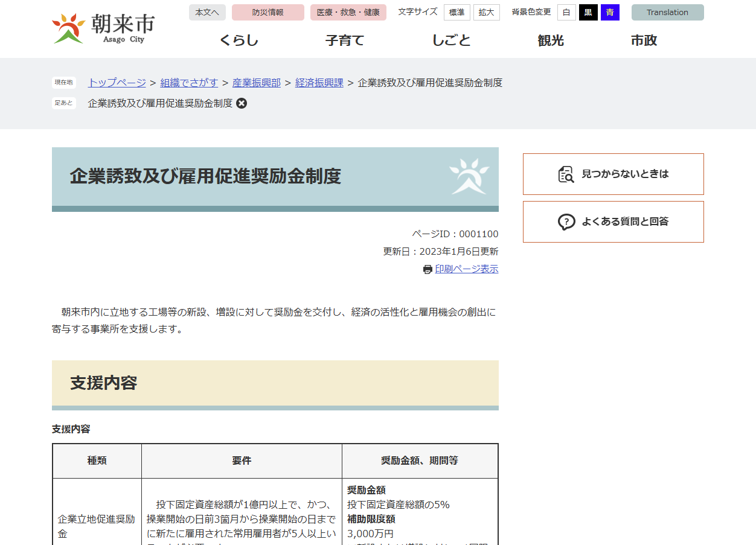Viewport: 756px width, 545px height.
Task: Click the 見つからないときは button
Action: [613, 174]
